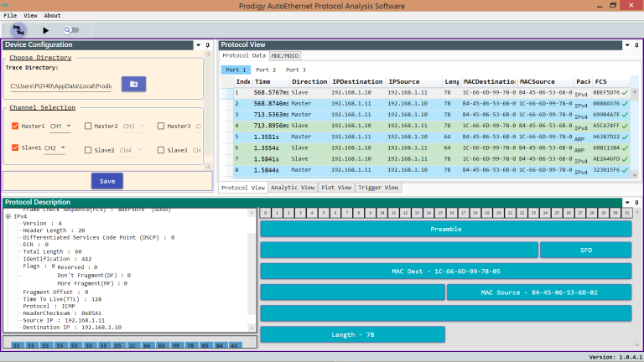This screenshot has width=644, height=362.
Task: Click the Preamble field block
Action: [x=446, y=229]
